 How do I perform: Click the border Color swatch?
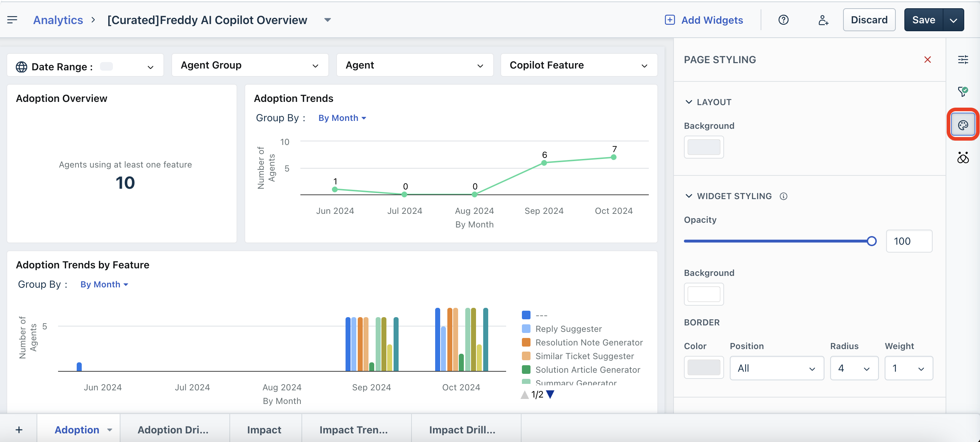(x=703, y=367)
